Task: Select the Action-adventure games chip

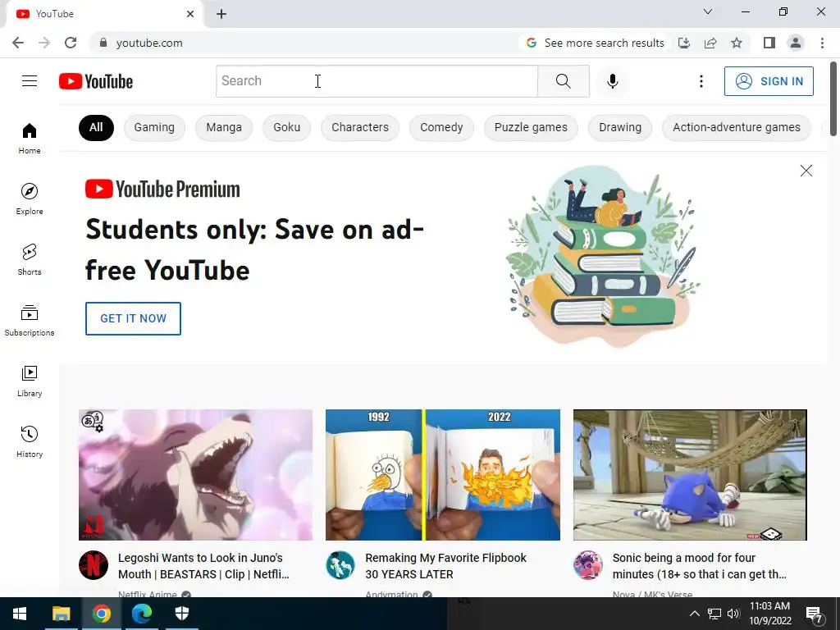Action: tap(737, 127)
